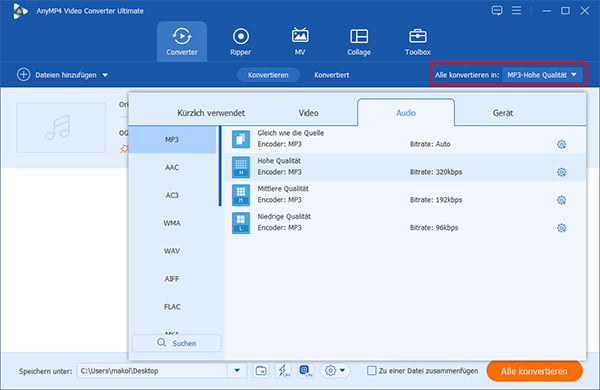Click the magnifier search icon
Screen dimensions: 600x390
click(x=162, y=343)
